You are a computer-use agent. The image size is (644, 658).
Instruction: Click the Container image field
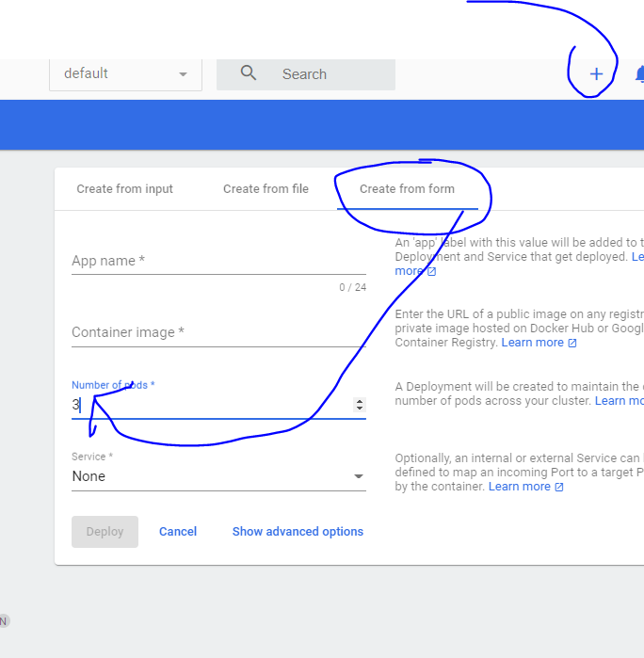218,332
